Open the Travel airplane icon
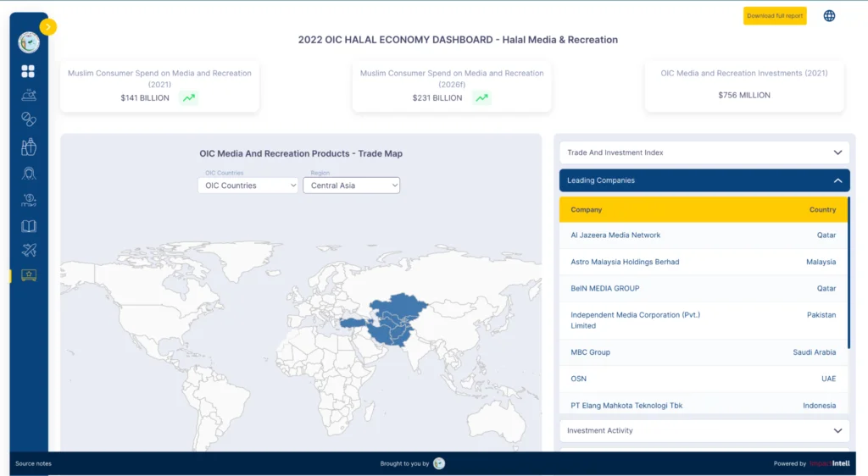 [x=29, y=251]
